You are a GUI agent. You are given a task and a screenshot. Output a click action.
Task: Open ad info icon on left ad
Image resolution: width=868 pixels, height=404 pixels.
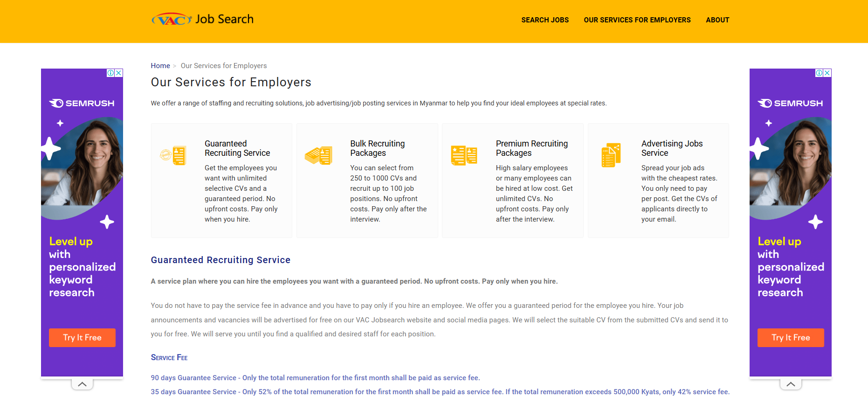[111, 73]
